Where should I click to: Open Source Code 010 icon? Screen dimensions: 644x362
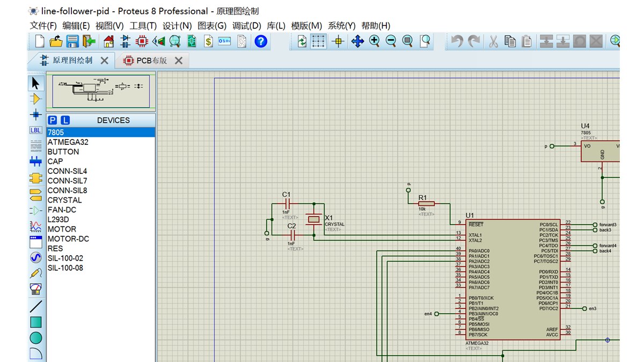pos(225,41)
